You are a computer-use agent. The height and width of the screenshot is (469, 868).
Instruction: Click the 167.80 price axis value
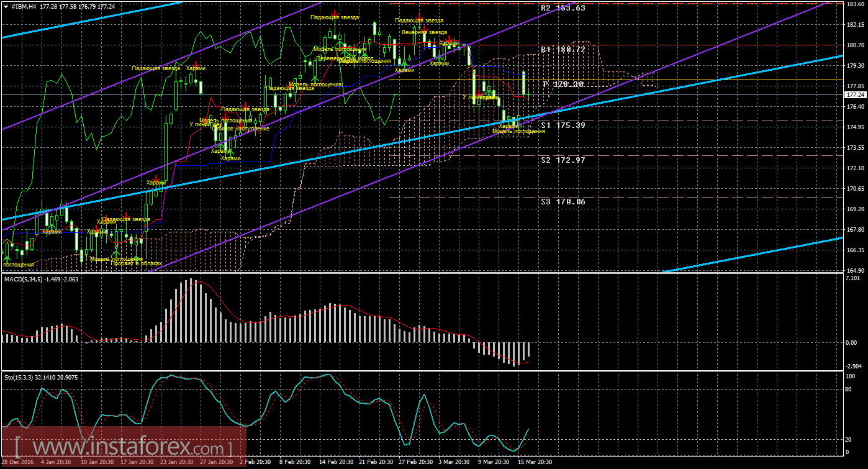(856, 230)
